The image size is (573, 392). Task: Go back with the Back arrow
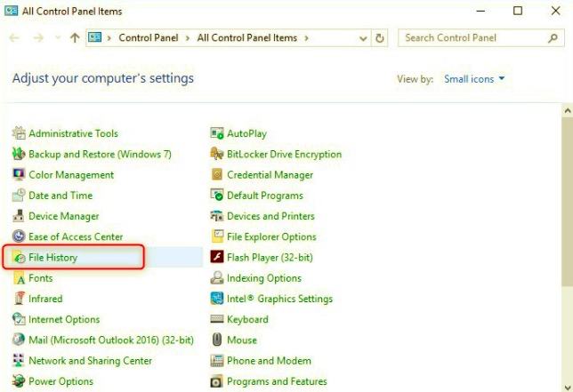click(14, 38)
